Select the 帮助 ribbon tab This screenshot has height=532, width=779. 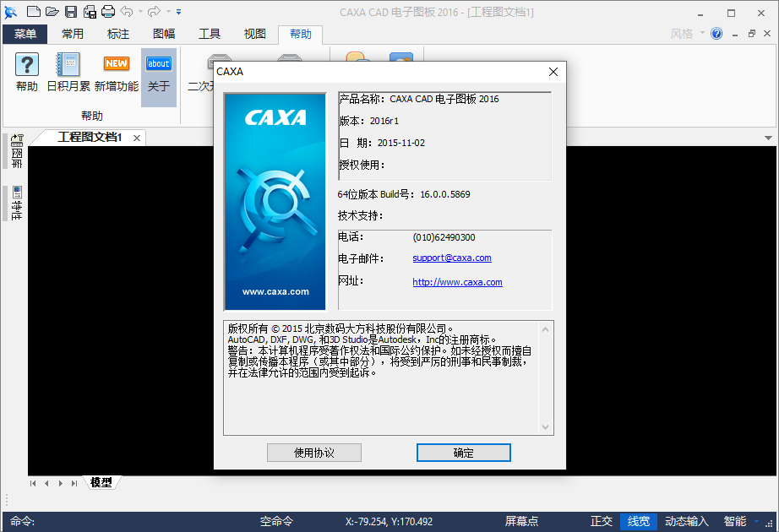click(x=301, y=34)
